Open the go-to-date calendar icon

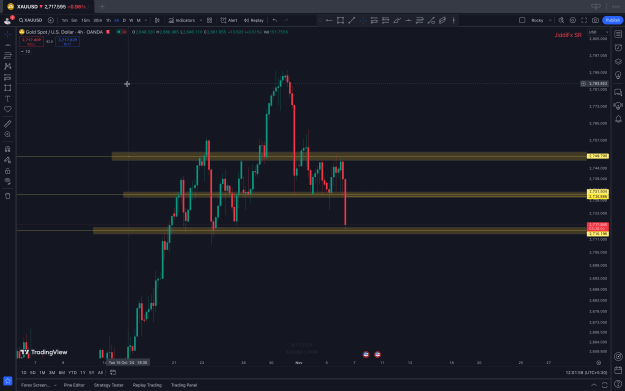click(113, 373)
